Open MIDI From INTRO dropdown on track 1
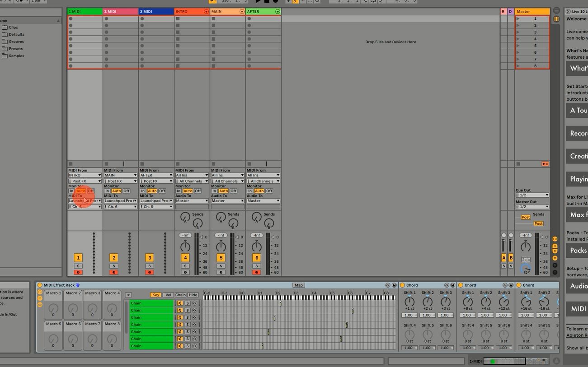This screenshot has height=367, width=588. [x=85, y=175]
